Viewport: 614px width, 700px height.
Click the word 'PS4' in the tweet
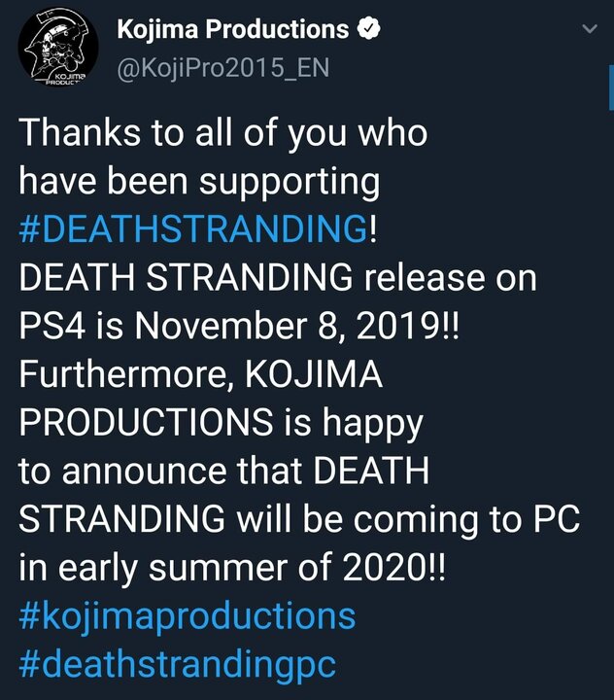[51, 326]
